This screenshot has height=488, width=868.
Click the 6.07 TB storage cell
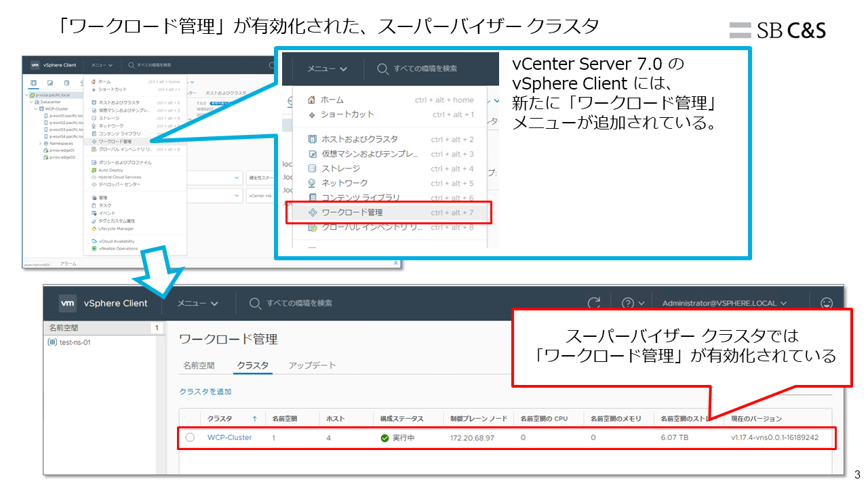[675, 438]
